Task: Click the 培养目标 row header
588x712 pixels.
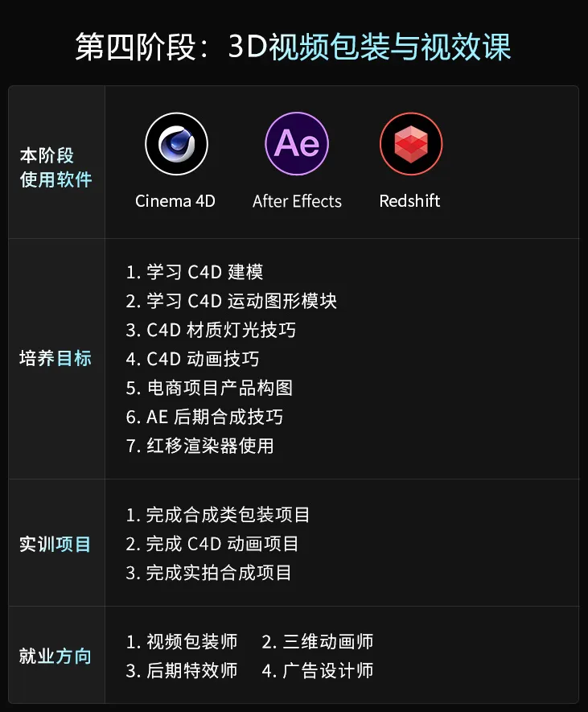Action: pyautogui.click(x=56, y=359)
